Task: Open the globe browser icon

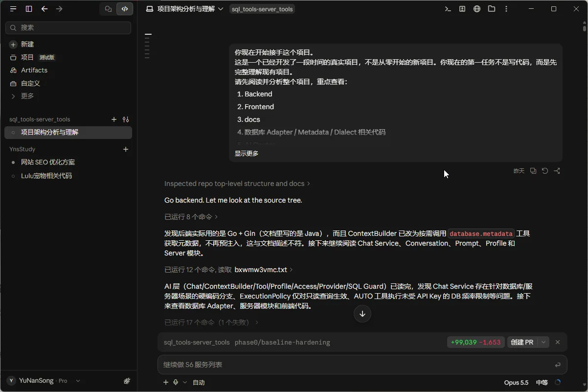Action: click(x=477, y=9)
